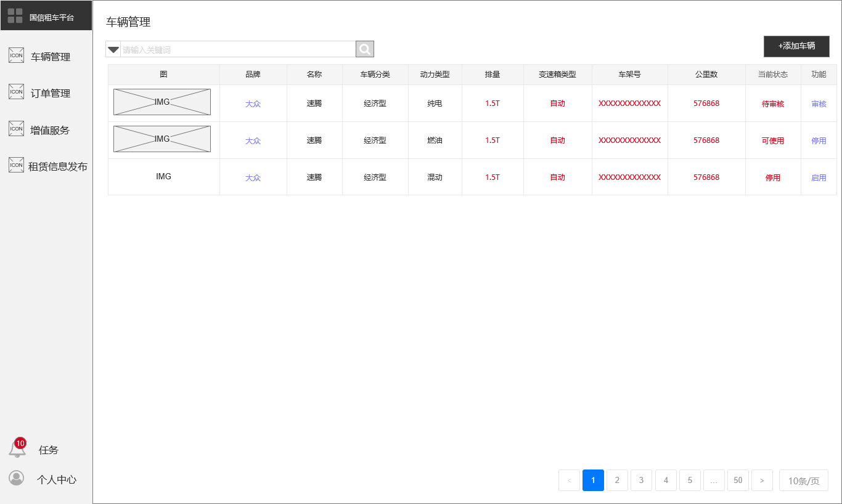Click the 车架号 column header

(629, 75)
